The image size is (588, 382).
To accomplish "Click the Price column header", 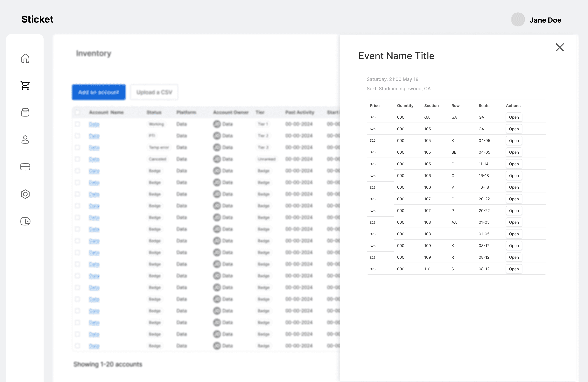I will 374,105.
